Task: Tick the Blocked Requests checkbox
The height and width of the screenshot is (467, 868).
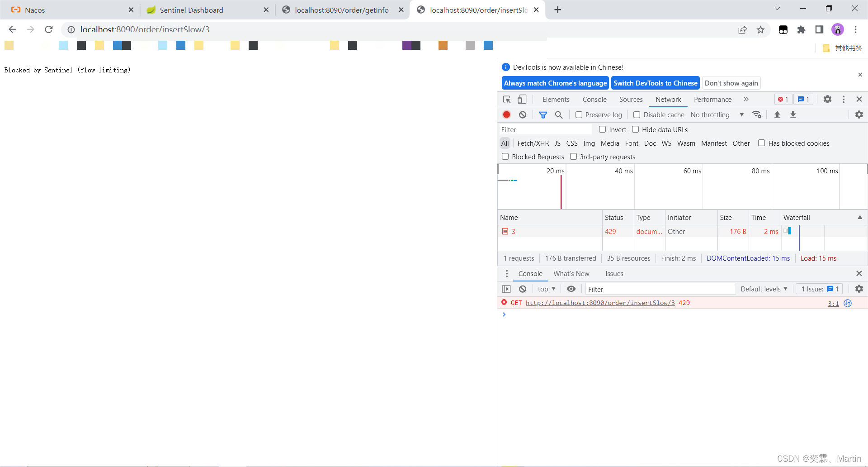Action: [505, 157]
